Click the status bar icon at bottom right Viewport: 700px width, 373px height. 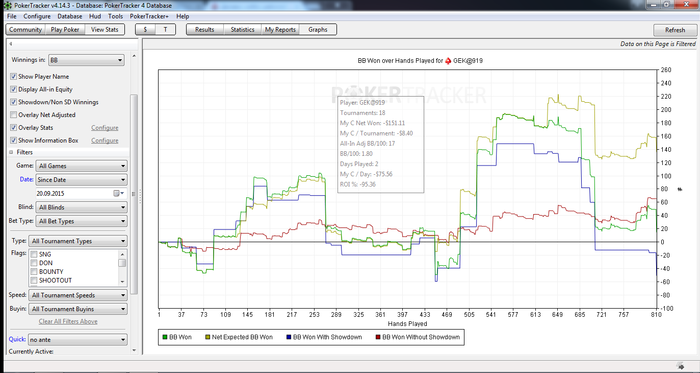click(680, 366)
